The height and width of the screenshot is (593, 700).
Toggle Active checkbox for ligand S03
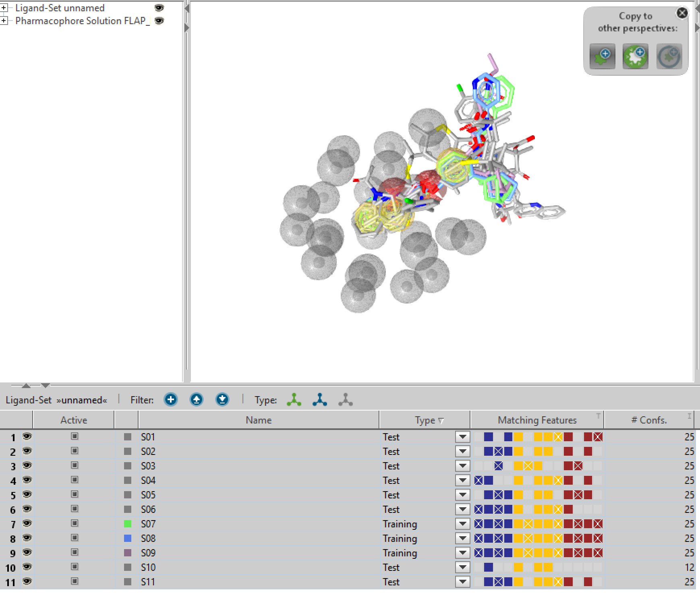(x=75, y=465)
